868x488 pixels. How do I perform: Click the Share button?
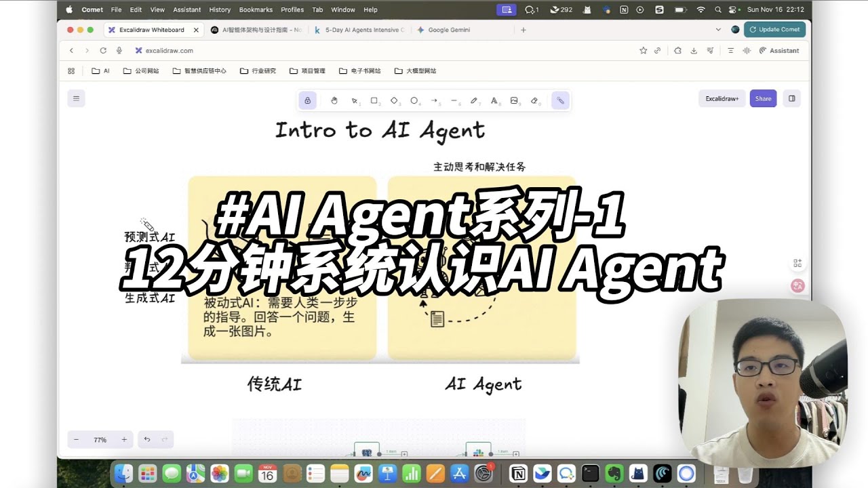(x=763, y=98)
